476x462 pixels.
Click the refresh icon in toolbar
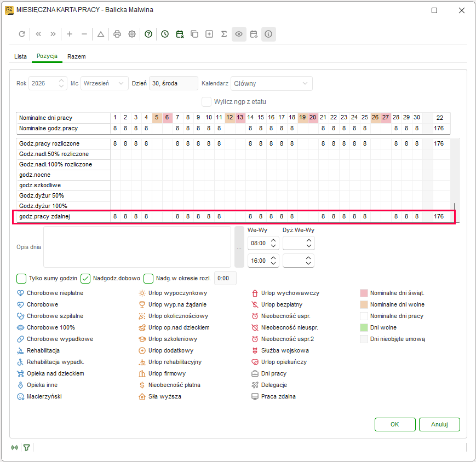pos(22,34)
